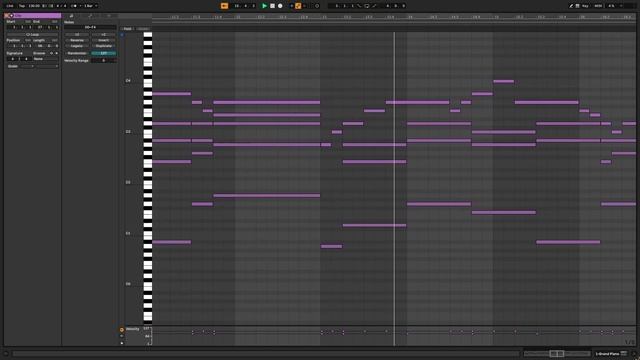Toggle the MIDI map mode button
Screen dimensions: 640x360
(598, 6)
